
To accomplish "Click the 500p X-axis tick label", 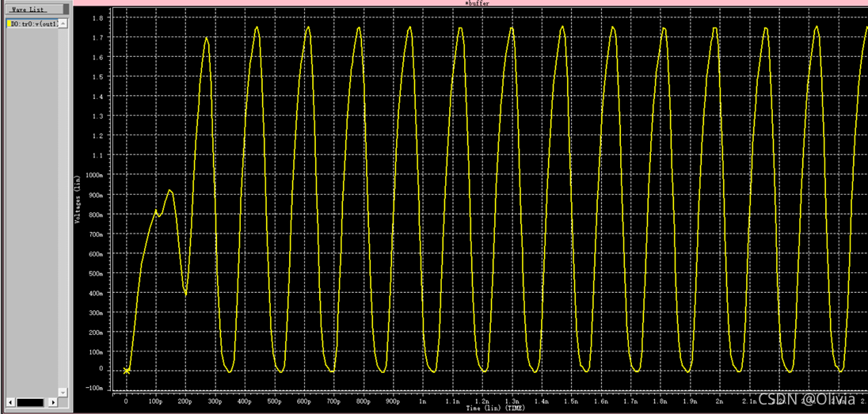I will pos(274,401).
